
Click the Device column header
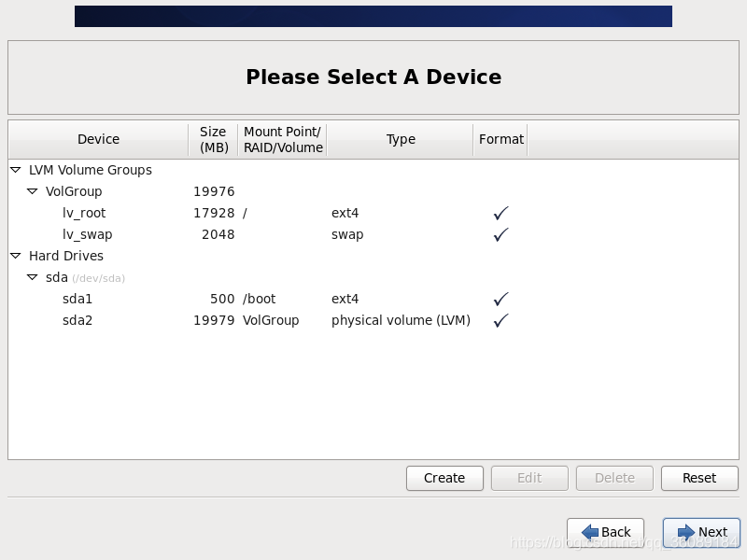[x=99, y=139]
